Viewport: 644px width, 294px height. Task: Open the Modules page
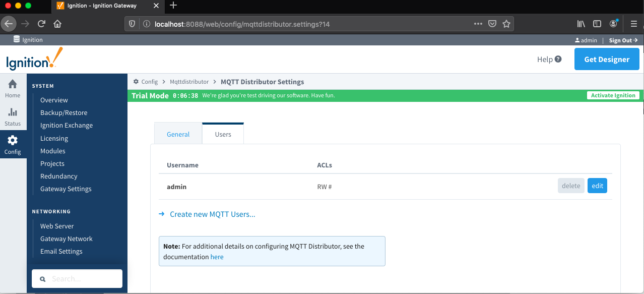point(53,151)
